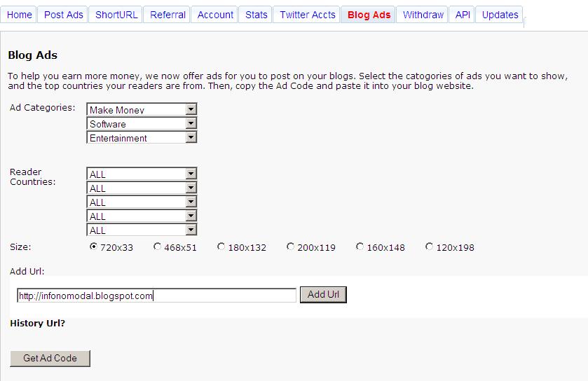The width and height of the screenshot is (588, 381).
Task: Select the 720x33 ad size
Action: click(93, 247)
